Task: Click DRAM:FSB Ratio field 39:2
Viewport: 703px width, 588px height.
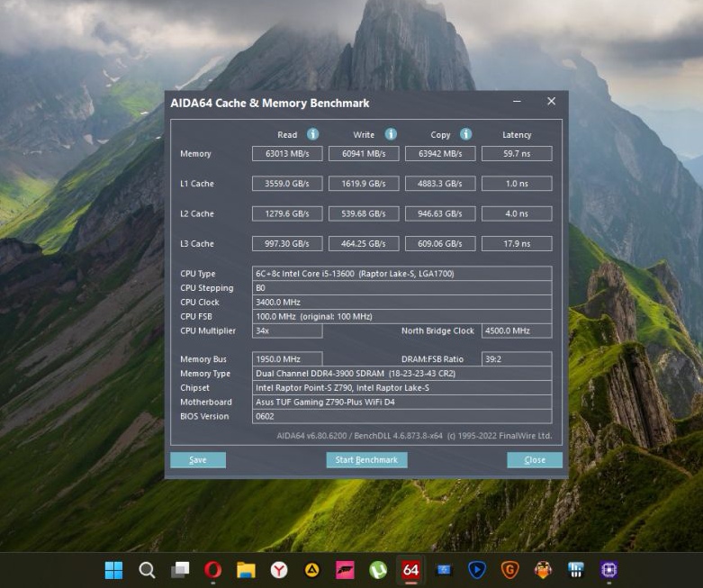Action: click(517, 359)
